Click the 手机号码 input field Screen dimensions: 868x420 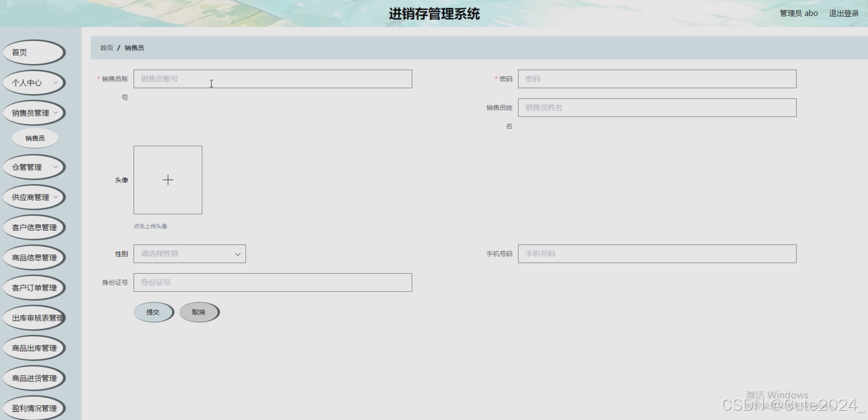click(x=656, y=253)
